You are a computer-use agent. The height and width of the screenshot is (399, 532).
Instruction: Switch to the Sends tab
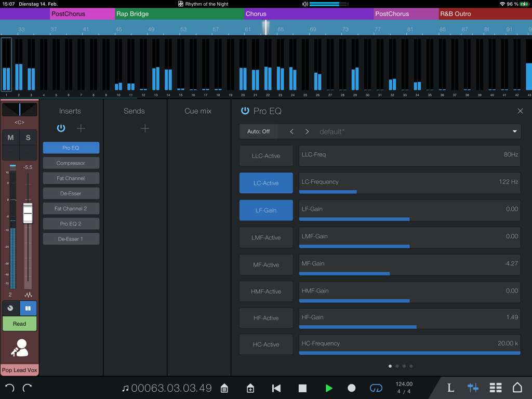pyautogui.click(x=135, y=111)
